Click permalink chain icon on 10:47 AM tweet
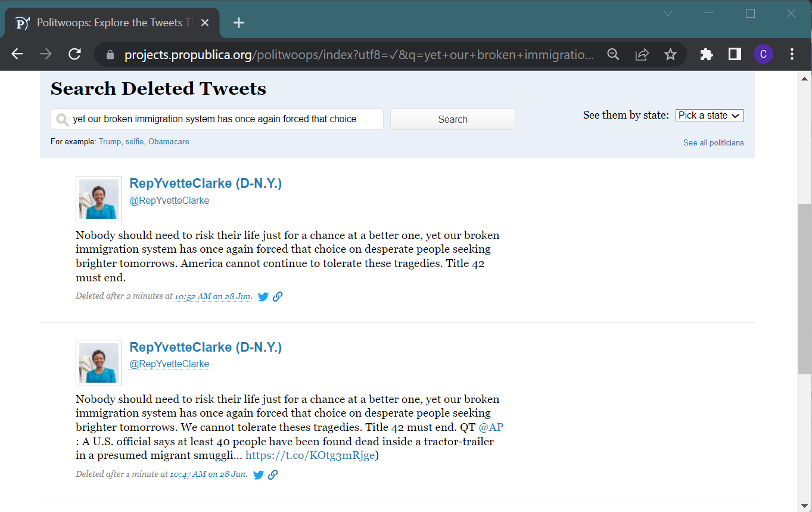This screenshot has width=812, height=512. 273,475
